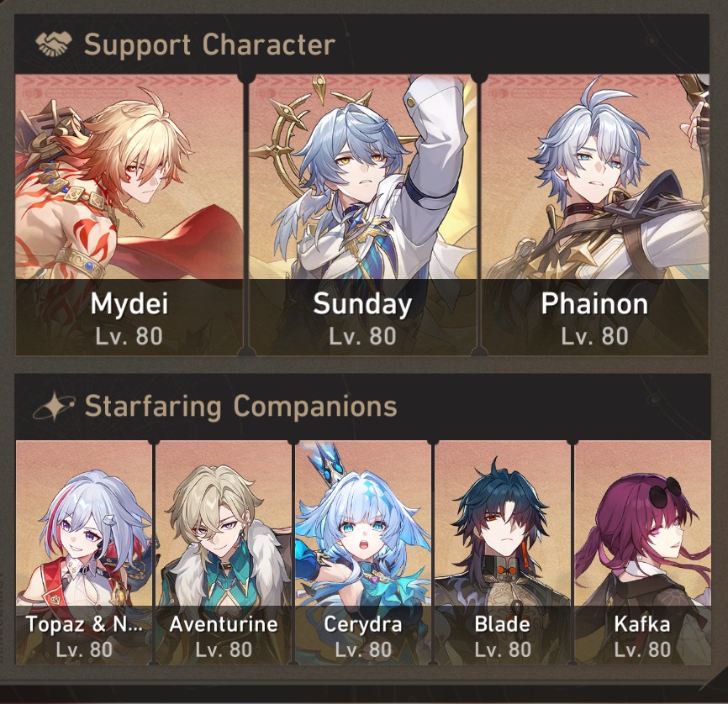This screenshot has height=704, width=728.
Task: Open Cerydra companion card
Action: tap(363, 552)
